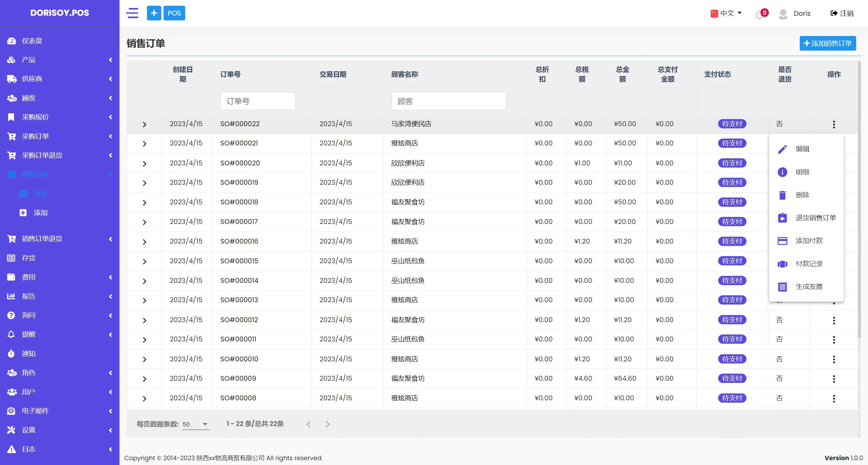Image resolution: width=868 pixels, height=465 pixels.
Task: Click the hamburger menu icon
Action: [132, 13]
